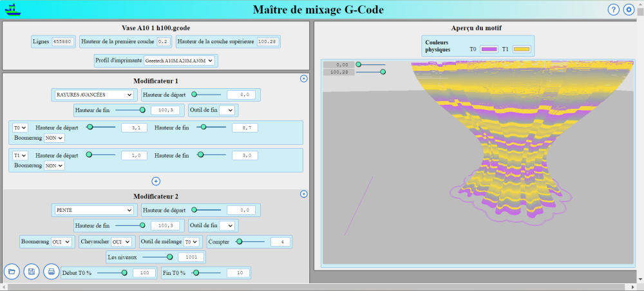Image resolution: width=644 pixels, height=291 pixels.
Task: Open the Modificateur 1 Outil de fin dropdown
Action: point(227,110)
